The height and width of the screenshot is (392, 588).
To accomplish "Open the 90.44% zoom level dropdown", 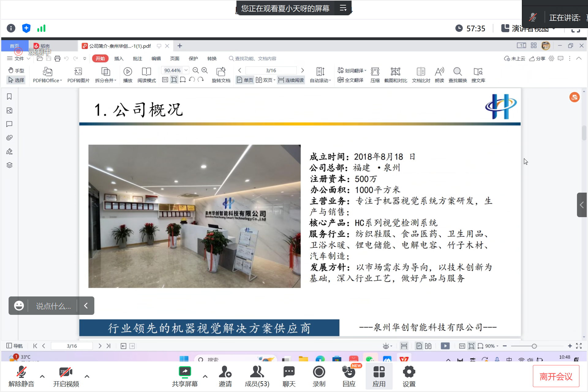I will (186, 70).
